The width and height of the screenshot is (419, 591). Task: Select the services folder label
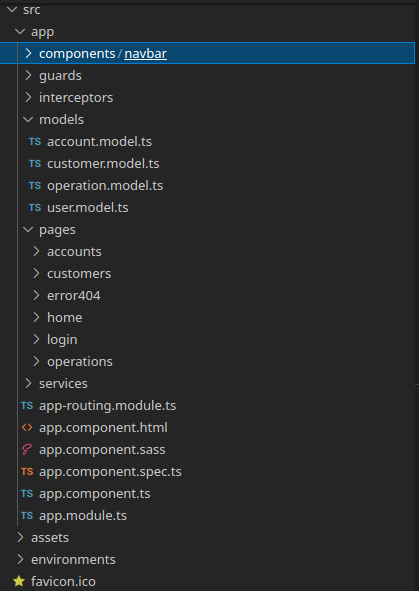pos(63,384)
